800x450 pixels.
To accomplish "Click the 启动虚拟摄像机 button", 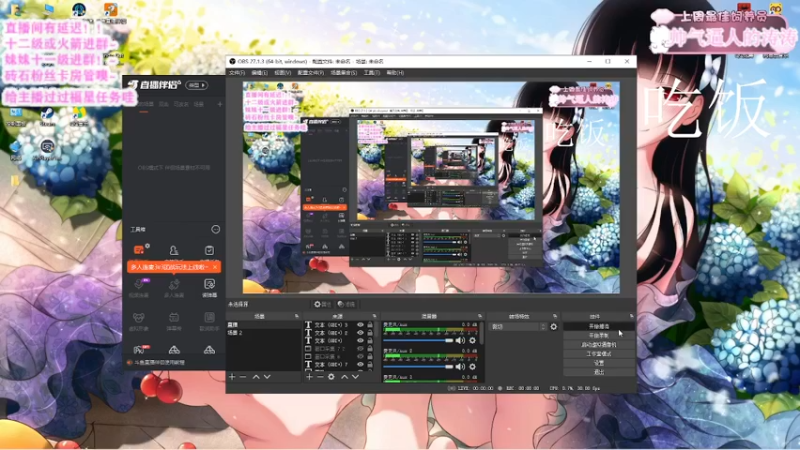I will click(599, 344).
